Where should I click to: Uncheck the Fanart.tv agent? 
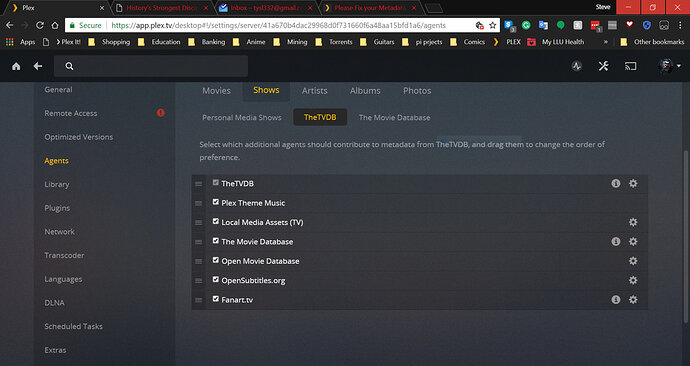pos(216,299)
